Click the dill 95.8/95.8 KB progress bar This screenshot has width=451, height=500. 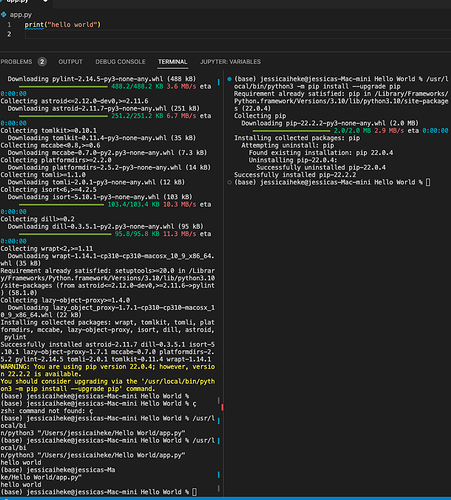pos(65,234)
